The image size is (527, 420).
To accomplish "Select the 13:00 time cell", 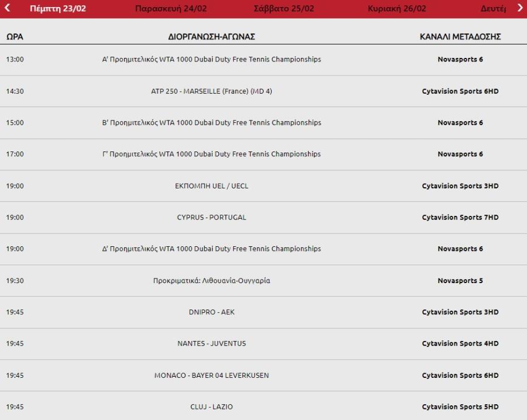I will (x=15, y=60).
